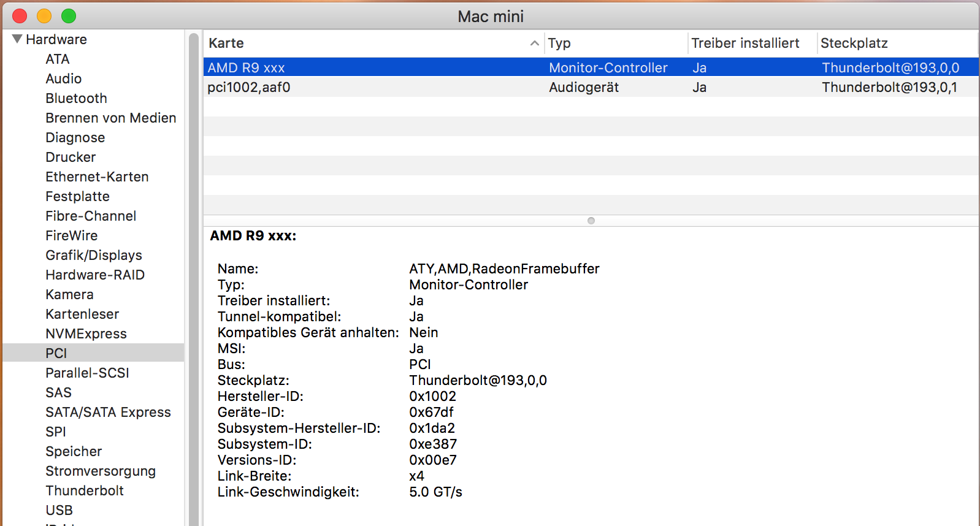Select the AMD R9 xxx card row

591,67
